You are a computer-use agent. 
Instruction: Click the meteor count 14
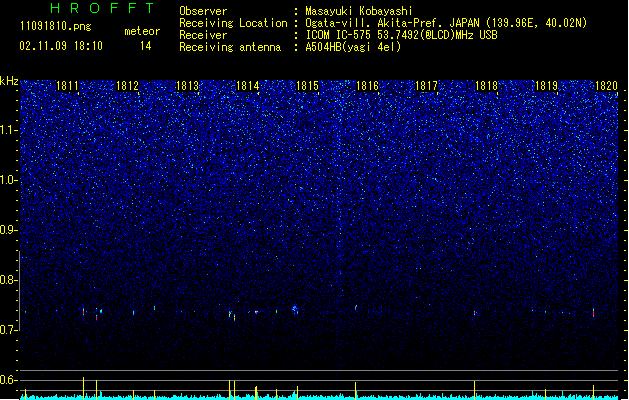click(x=146, y=46)
